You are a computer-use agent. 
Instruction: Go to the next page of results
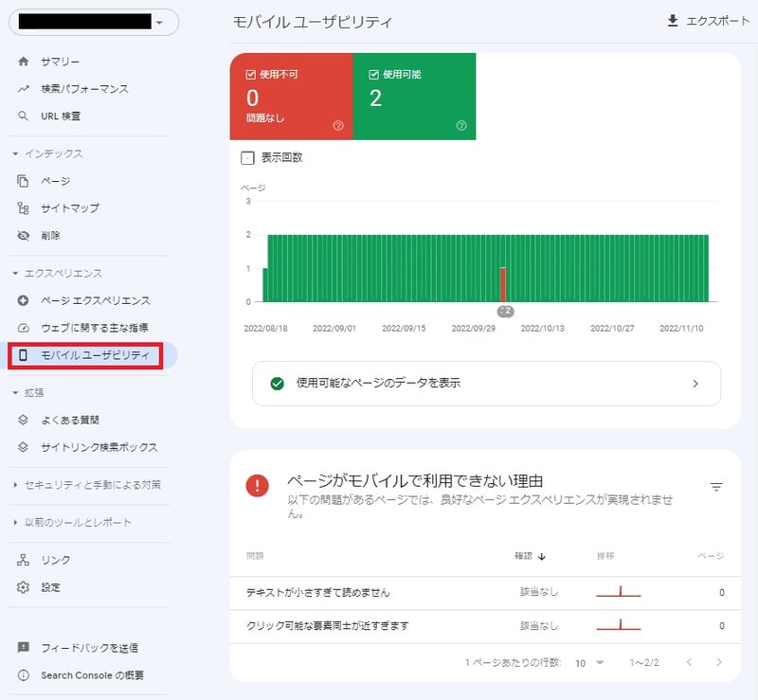(719, 662)
